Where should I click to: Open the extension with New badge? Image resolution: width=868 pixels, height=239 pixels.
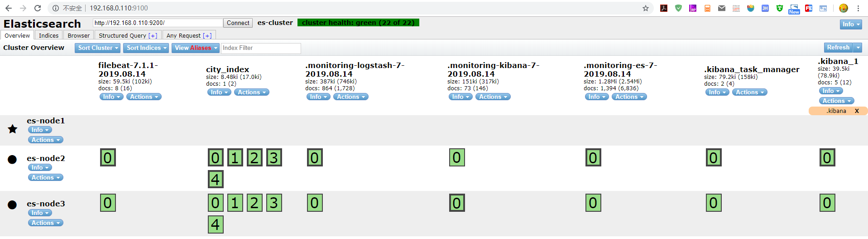[x=794, y=9]
